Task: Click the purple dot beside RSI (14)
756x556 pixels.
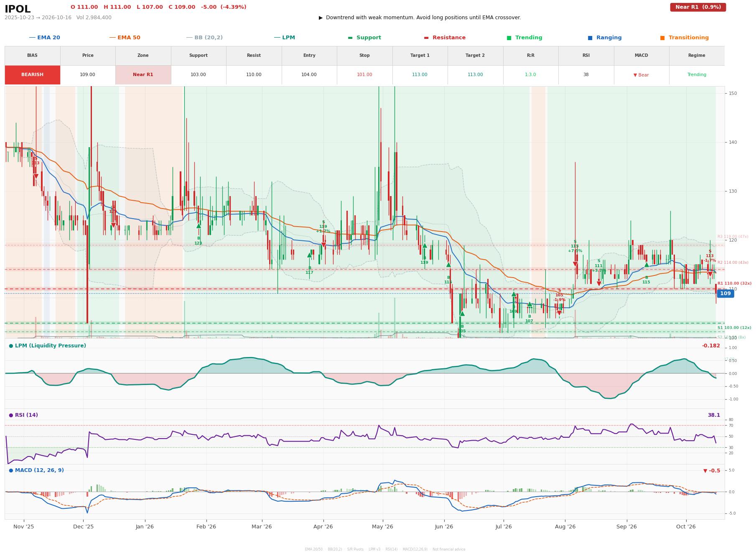Action: click(11, 415)
